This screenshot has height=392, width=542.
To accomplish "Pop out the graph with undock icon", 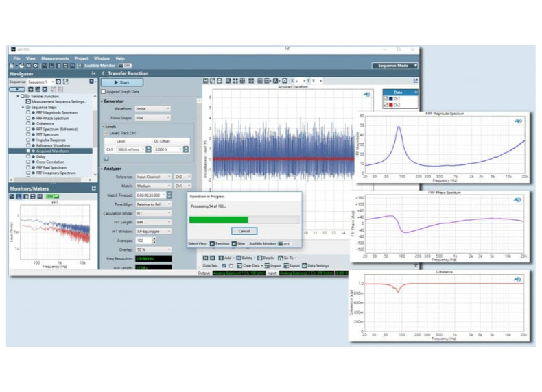I will pos(416,81).
